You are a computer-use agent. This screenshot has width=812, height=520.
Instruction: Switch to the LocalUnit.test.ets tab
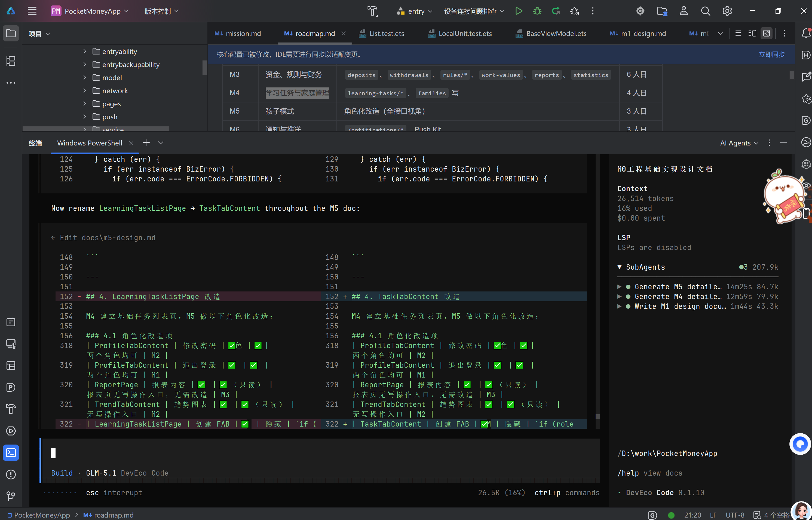click(x=460, y=34)
